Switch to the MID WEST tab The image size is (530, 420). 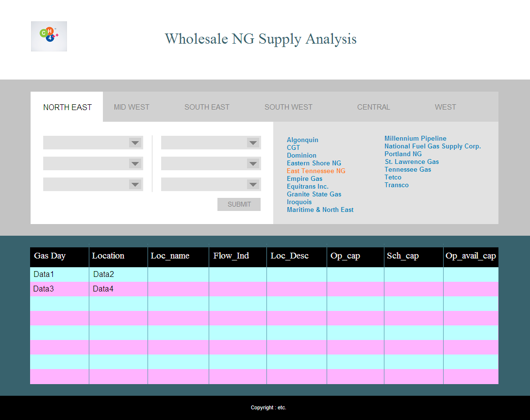(x=132, y=107)
